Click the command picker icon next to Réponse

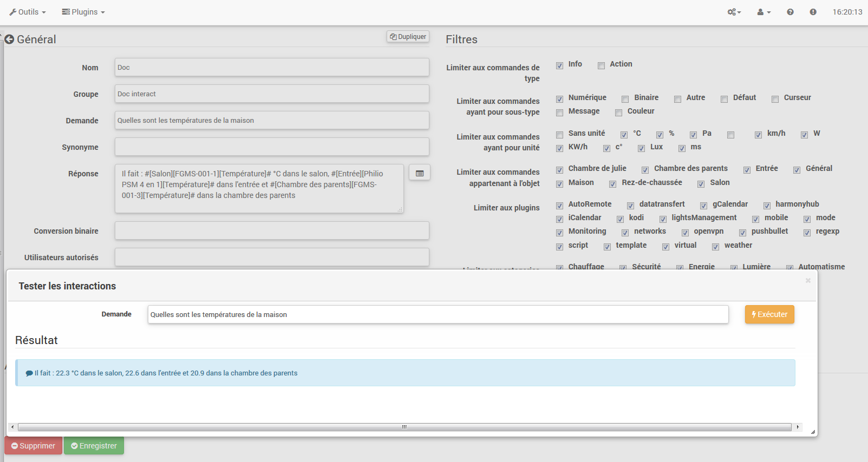(419, 173)
